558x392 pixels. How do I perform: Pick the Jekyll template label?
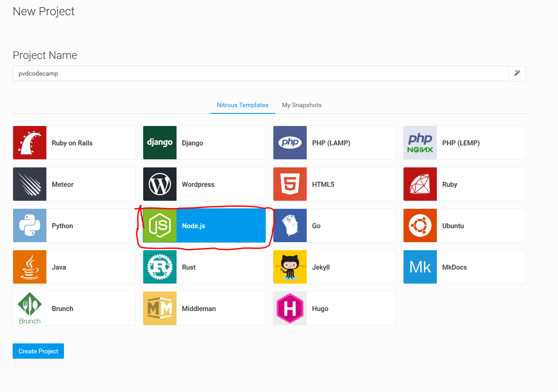[x=321, y=267]
